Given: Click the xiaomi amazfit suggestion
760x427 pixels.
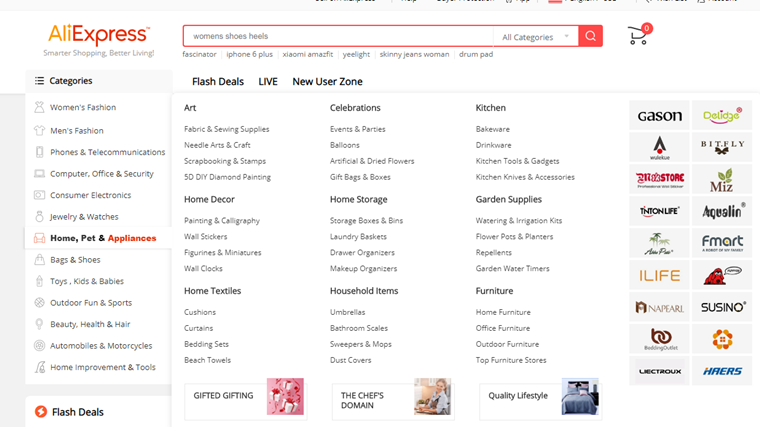Looking at the screenshot, I should [x=308, y=54].
